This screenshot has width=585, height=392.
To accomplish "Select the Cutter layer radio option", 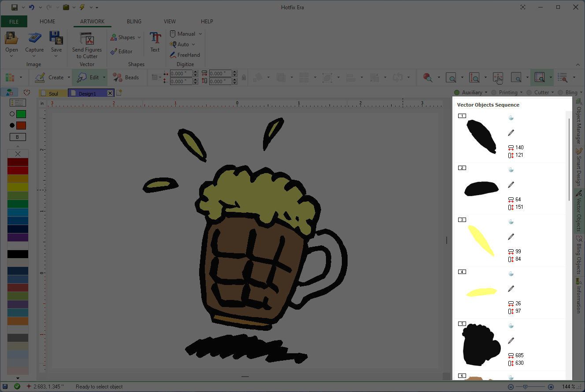I will point(529,92).
